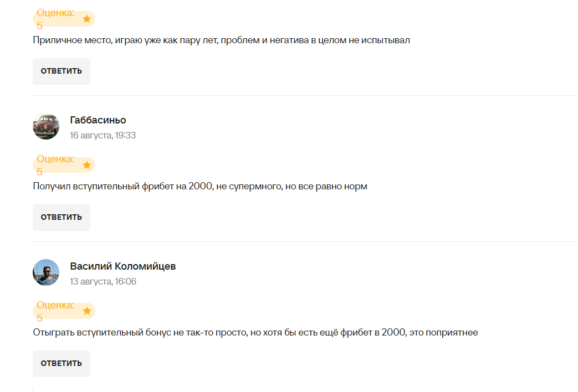The height and width of the screenshot is (392, 578).
Task: Open the Василий Коломийцев username profile
Action: click(123, 266)
